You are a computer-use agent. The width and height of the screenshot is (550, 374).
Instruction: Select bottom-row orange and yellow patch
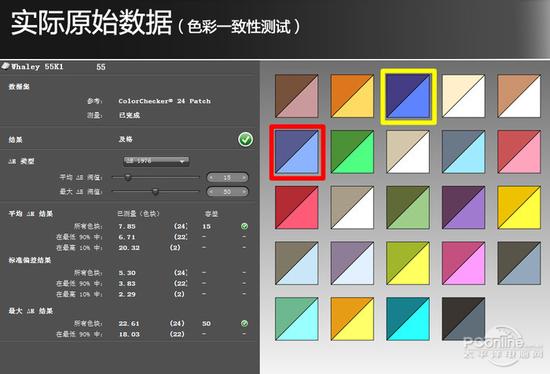pyautogui.click(x=352, y=319)
